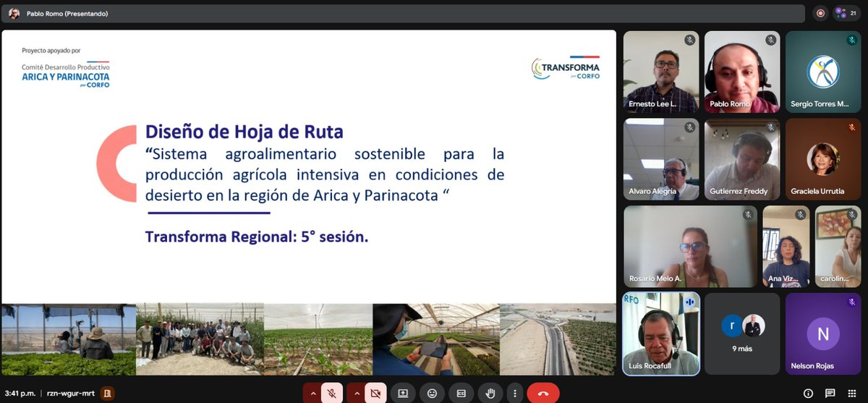Click muted mic icon on Ana Viz tile
This screenshot has height=403, width=868.
pos(800,216)
